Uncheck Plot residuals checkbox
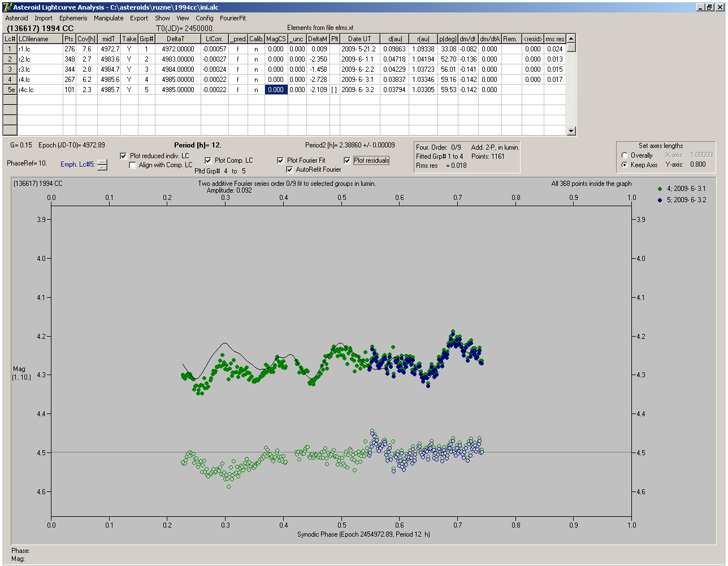728x566 pixels. 347,160
